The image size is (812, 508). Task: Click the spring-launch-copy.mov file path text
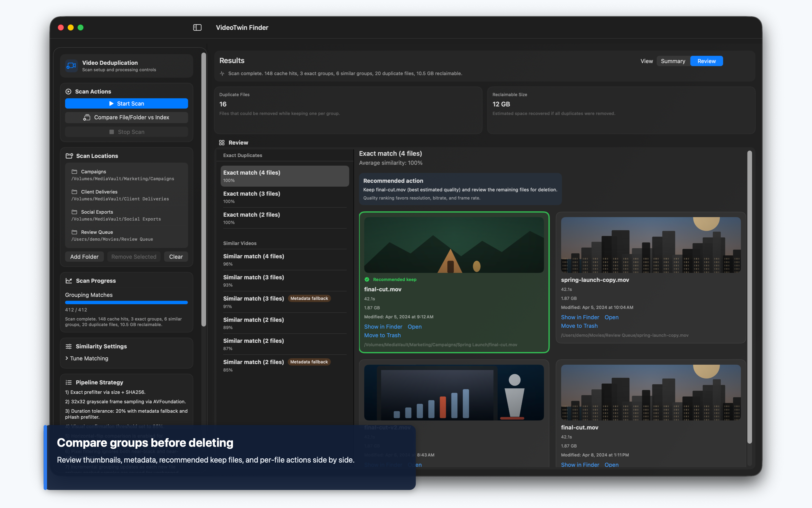(625, 335)
